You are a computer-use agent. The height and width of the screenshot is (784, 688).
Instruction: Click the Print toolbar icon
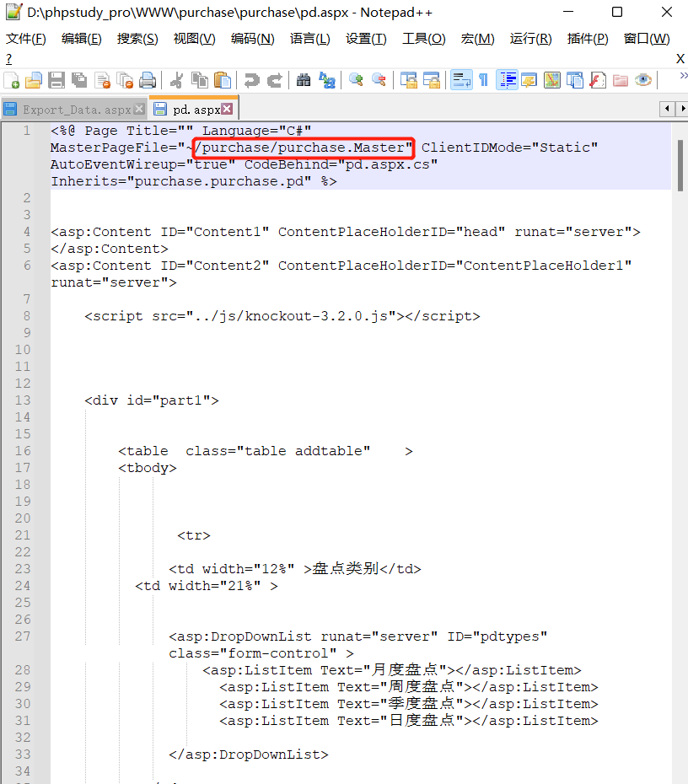coord(148,80)
